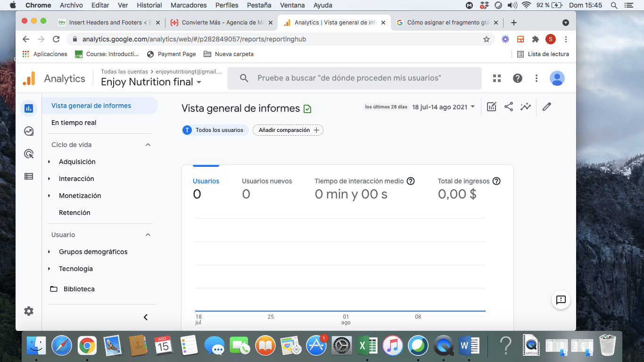Viewport: 644px width, 362px height.
Task: Switch to the Cómo asignar el fragmento tab
Action: coord(446,23)
